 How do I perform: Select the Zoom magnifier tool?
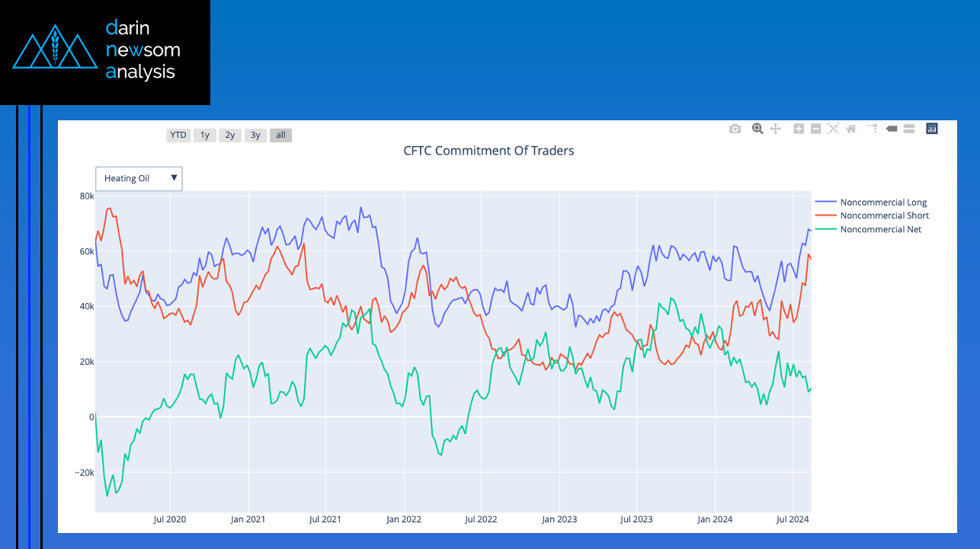point(757,129)
